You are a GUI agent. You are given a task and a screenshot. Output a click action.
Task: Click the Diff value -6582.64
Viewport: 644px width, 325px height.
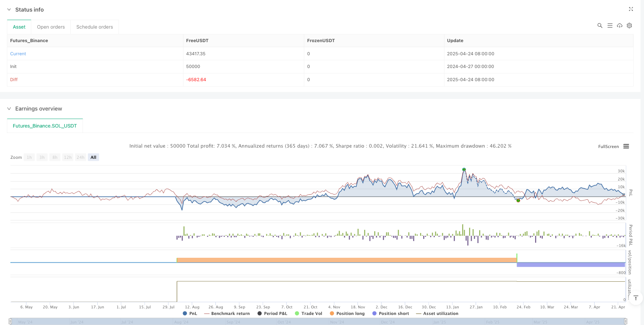coord(196,80)
